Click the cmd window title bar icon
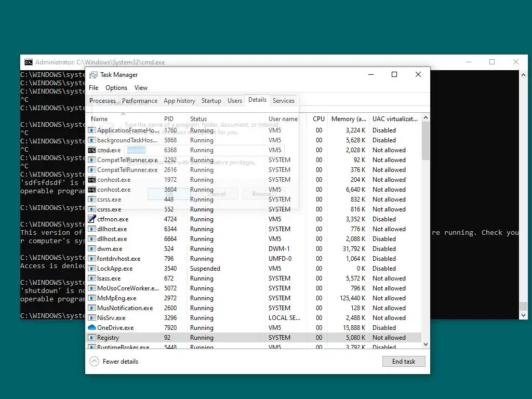 click(29, 62)
